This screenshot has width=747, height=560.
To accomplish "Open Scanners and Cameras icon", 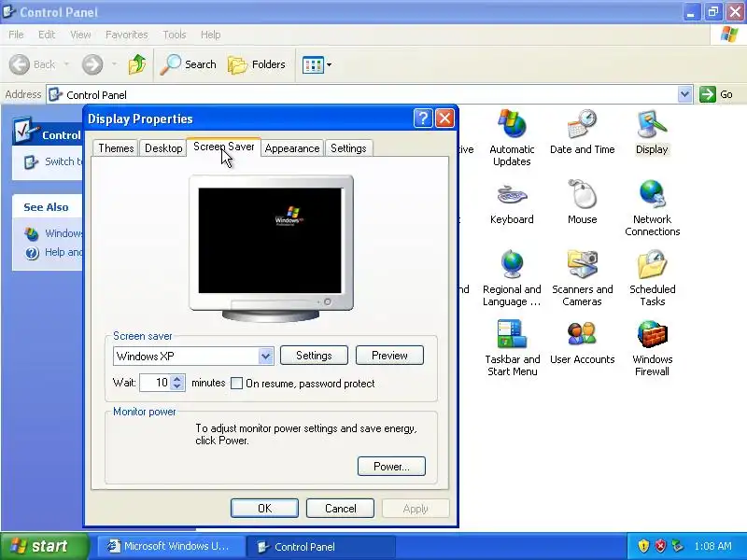I will pyautogui.click(x=582, y=278).
